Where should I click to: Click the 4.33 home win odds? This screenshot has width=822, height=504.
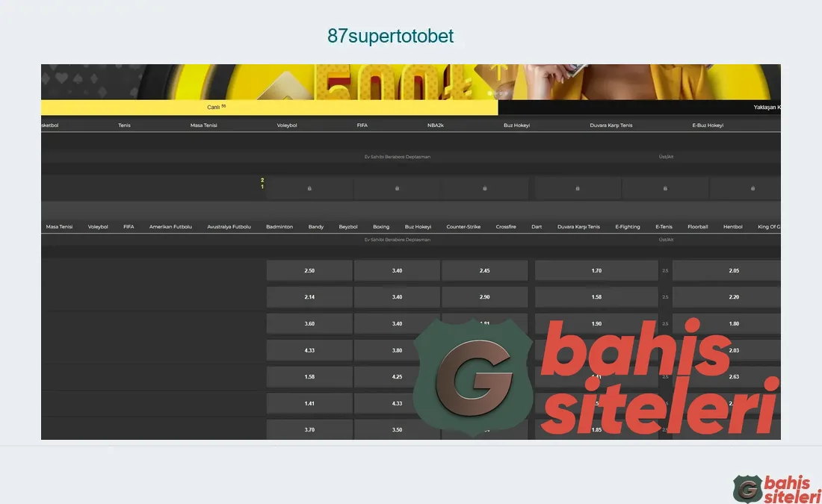pyautogui.click(x=309, y=350)
